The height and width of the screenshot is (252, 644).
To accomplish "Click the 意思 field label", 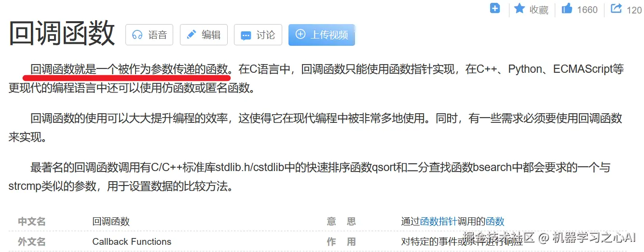I will [341, 221].
